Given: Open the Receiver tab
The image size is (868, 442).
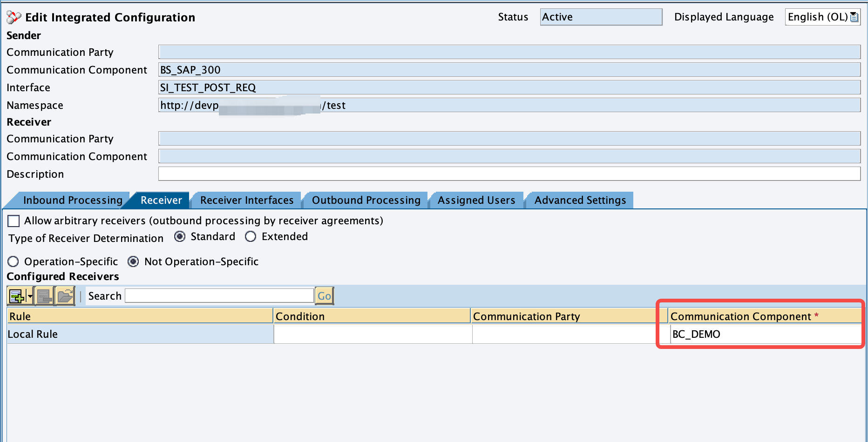Looking at the screenshot, I should (x=161, y=200).
